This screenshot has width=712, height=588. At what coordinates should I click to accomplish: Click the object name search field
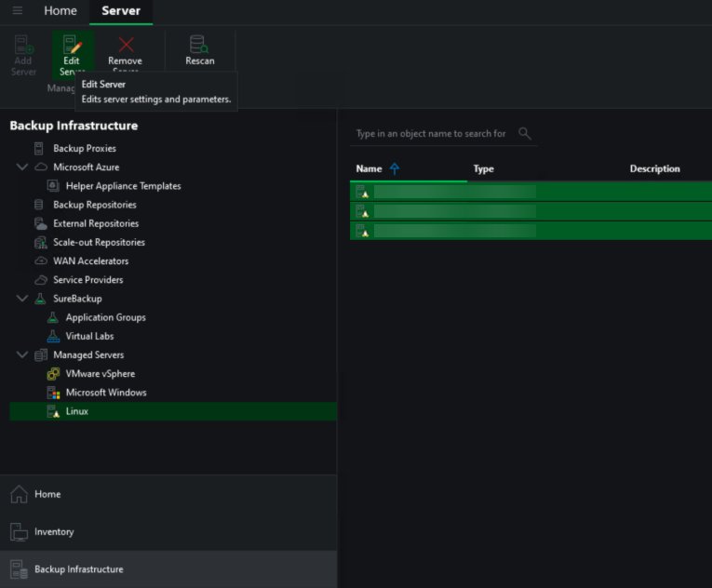click(431, 133)
